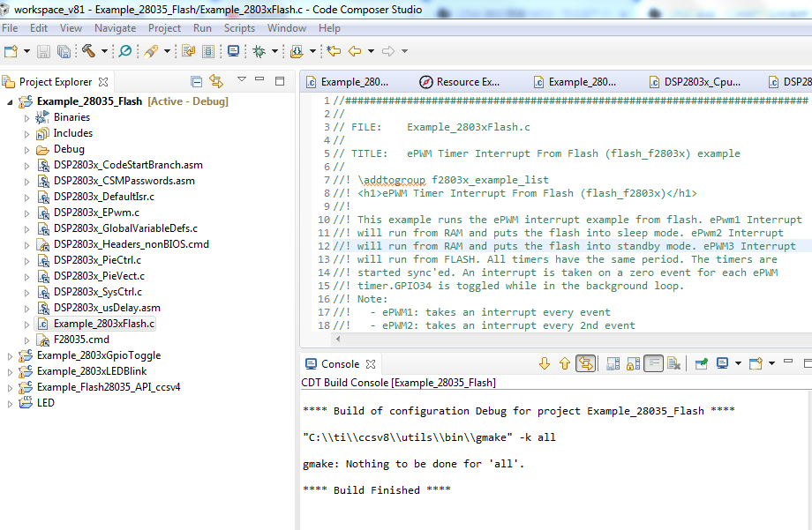Screen dimensions: 812x530
Task: Click the New wizard toolbar icon
Action: coord(11,51)
